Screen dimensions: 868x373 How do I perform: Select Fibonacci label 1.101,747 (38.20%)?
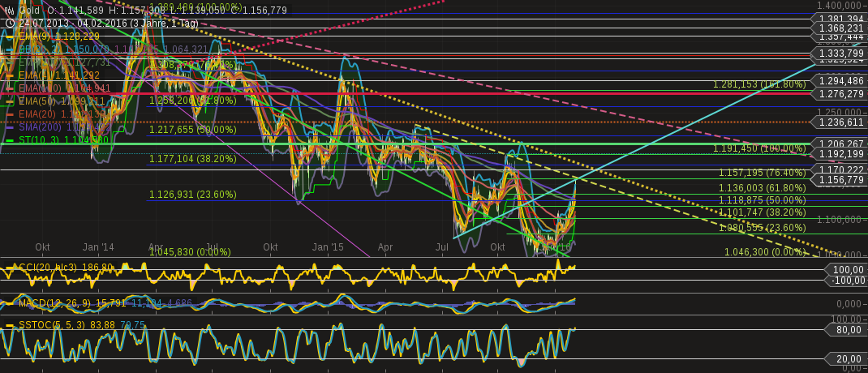coord(763,212)
